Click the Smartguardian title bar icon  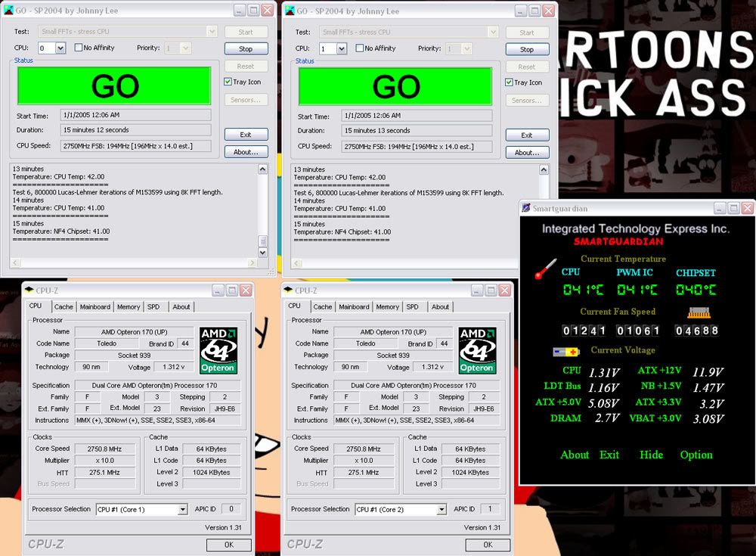pyautogui.click(x=526, y=208)
